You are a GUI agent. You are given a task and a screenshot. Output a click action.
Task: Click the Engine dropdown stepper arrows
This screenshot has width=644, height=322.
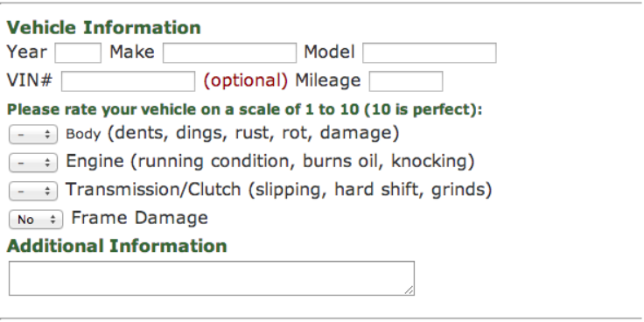click(47, 163)
